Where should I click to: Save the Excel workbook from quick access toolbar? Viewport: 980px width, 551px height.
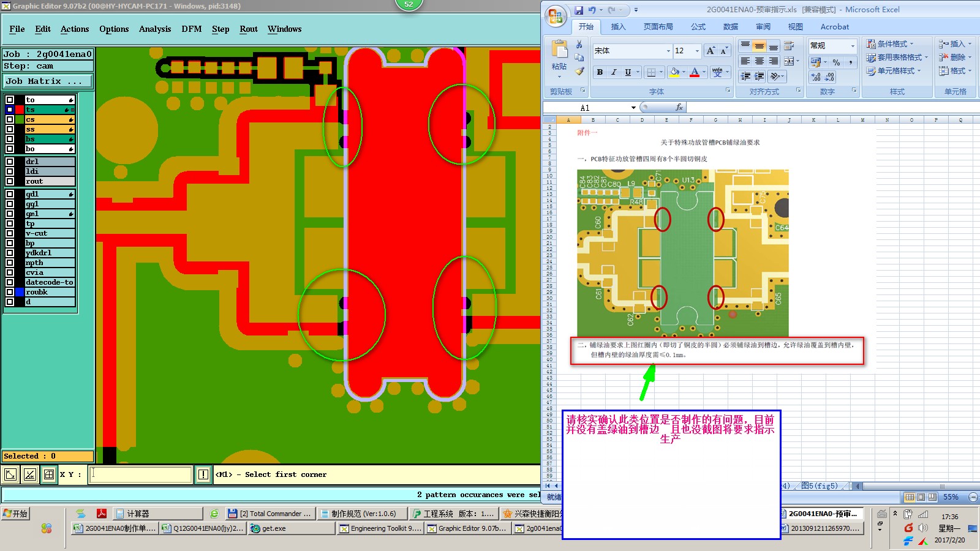(x=579, y=10)
